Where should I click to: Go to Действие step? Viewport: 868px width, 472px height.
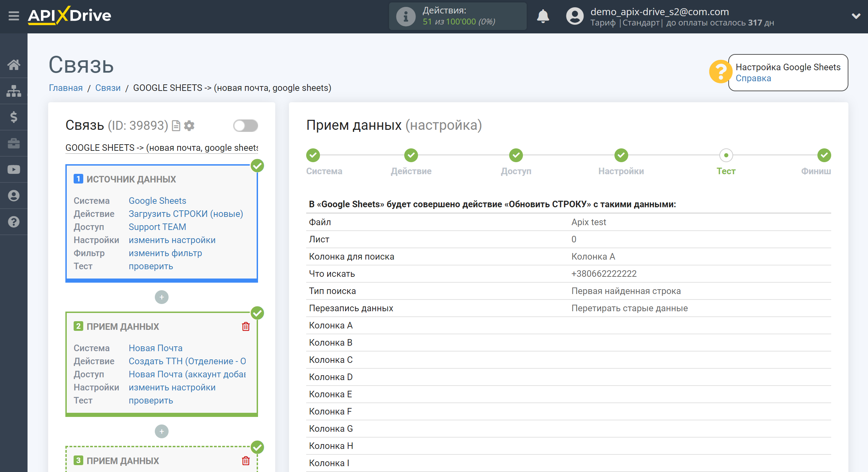(x=411, y=155)
